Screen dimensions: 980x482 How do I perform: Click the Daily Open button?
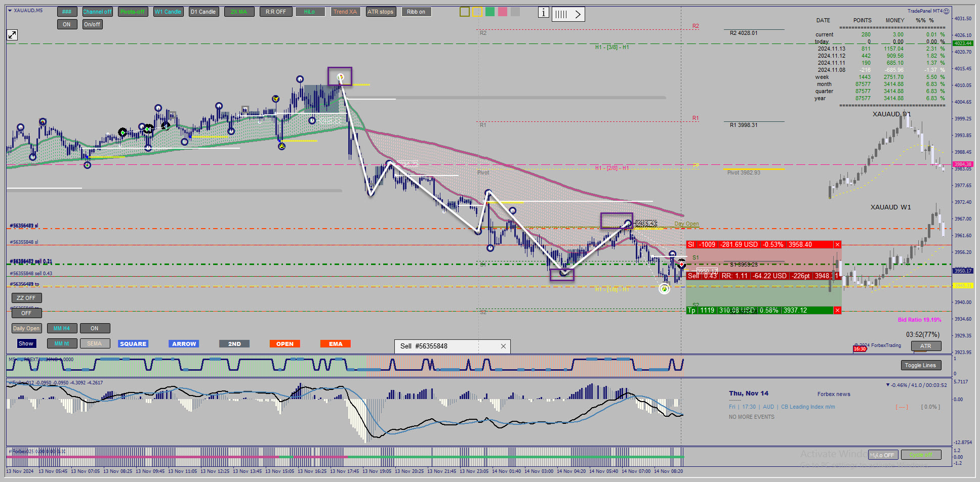pyautogui.click(x=26, y=328)
